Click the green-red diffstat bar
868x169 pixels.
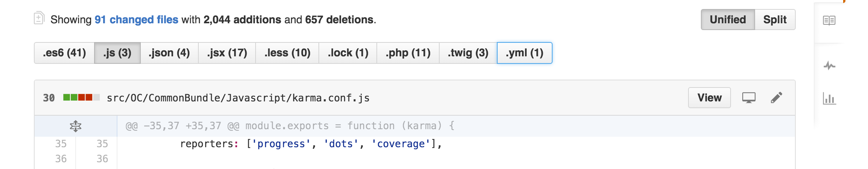[x=81, y=98]
